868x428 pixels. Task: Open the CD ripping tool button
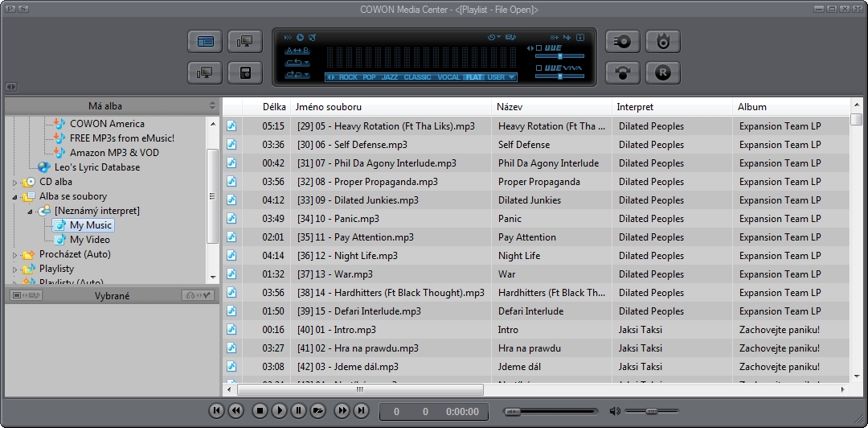click(x=623, y=42)
